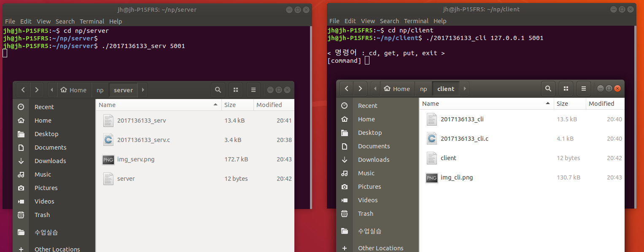
Task: Expand path bar right arrow in server window
Action: pyautogui.click(x=143, y=90)
